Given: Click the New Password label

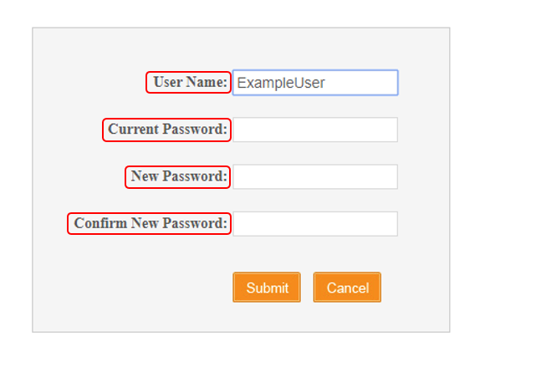Looking at the screenshot, I should tap(179, 176).
